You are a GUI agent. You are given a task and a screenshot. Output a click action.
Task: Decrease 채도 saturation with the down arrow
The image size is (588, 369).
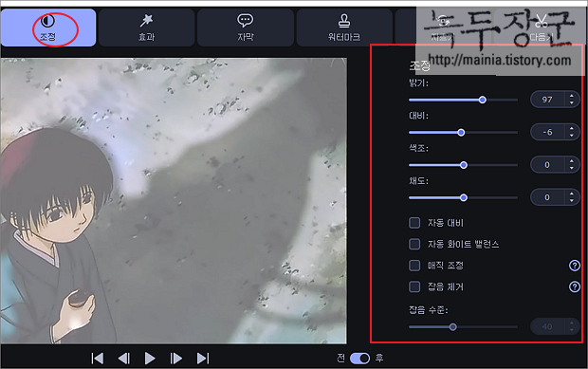(572, 201)
